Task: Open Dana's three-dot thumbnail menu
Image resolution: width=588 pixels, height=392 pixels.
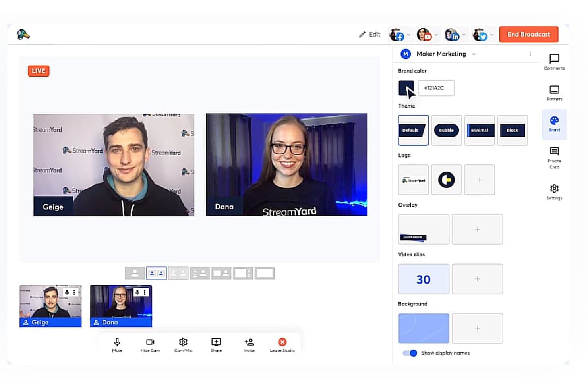Action: pos(145,292)
